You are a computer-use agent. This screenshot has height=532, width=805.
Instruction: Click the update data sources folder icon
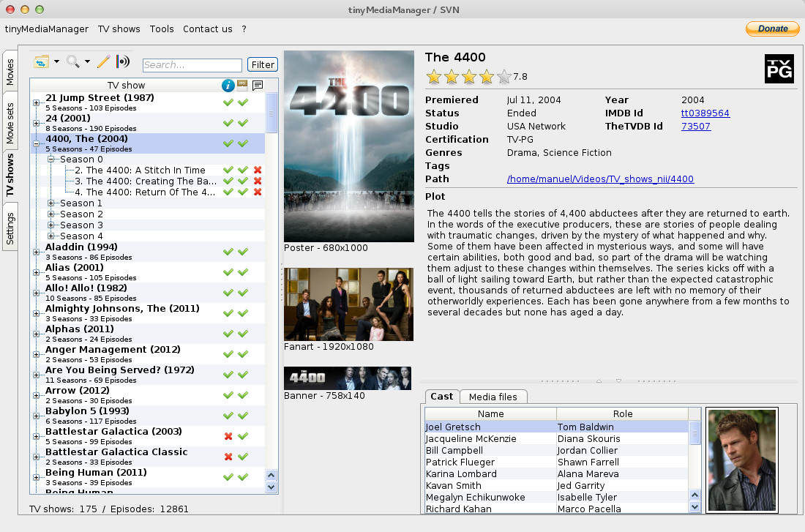pyautogui.click(x=41, y=61)
